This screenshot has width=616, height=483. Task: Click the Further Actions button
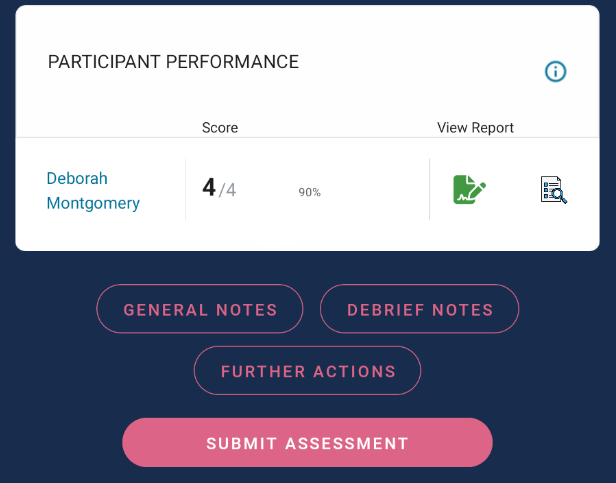pos(308,371)
